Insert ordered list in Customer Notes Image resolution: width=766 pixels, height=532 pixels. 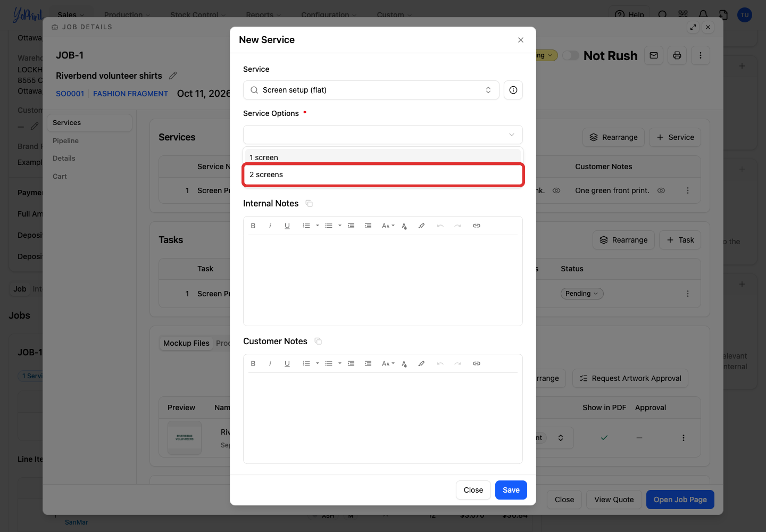[x=306, y=363]
